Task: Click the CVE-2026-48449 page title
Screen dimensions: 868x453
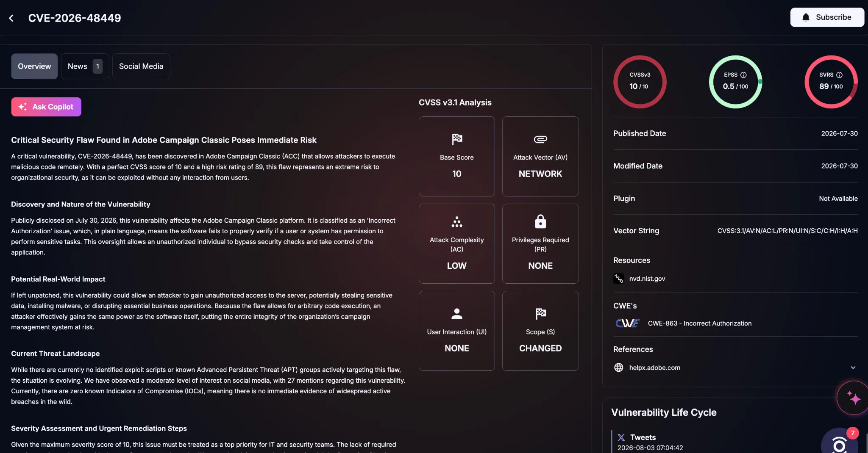Action: click(75, 18)
